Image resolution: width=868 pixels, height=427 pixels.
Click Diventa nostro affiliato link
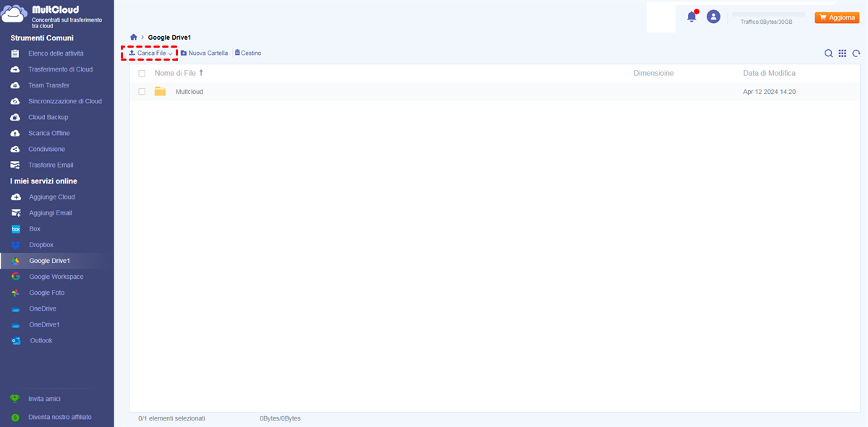[x=60, y=417]
